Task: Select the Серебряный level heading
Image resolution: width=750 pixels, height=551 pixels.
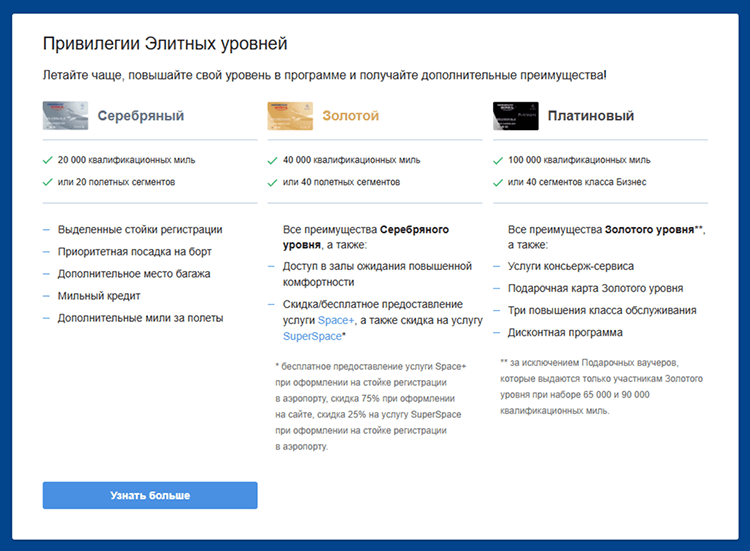Action: tap(140, 116)
